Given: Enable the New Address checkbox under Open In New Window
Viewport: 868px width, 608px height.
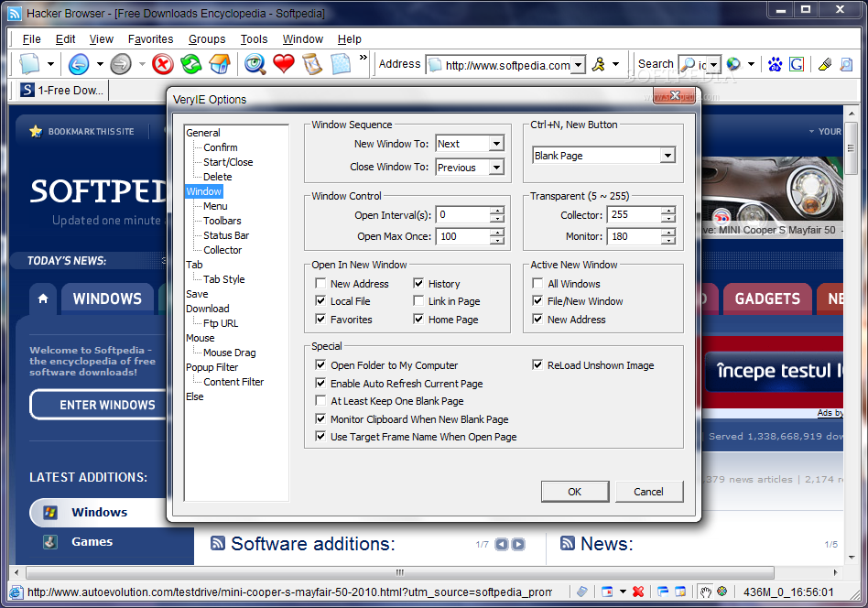Looking at the screenshot, I should coord(320,283).
